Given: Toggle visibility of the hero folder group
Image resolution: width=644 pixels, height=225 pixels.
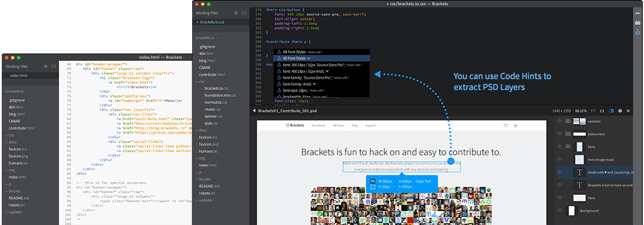Looking at the screenshot, I should point(559,147).
